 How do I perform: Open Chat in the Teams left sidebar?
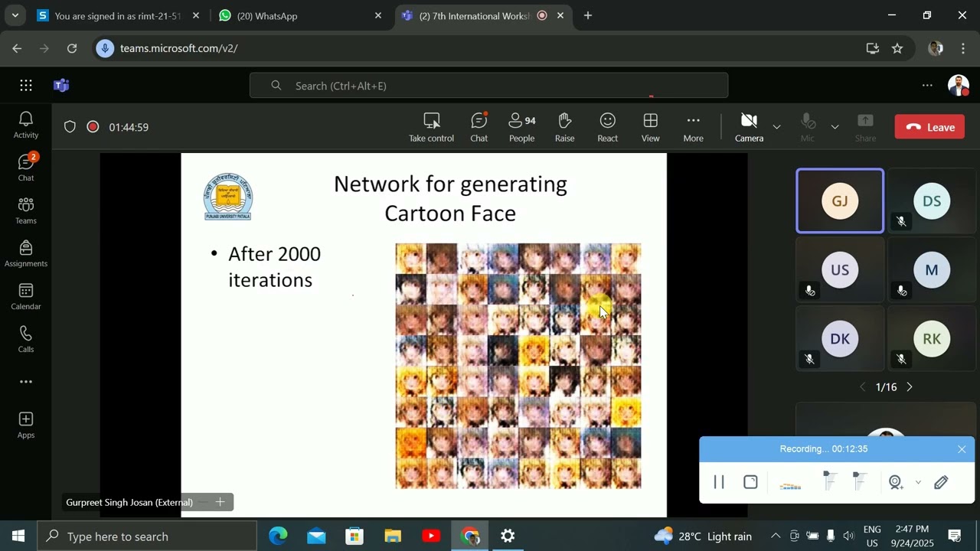pyautogui.click(x=26, y=168)
